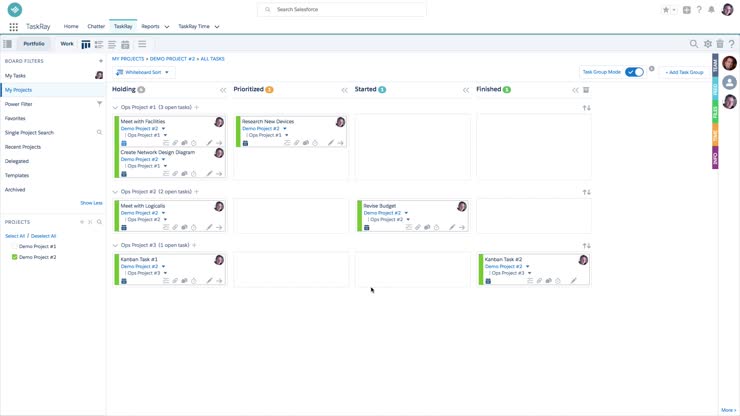Toggle the sidebar panel icon left of Portfolio
740x416 pixels.
8,44
